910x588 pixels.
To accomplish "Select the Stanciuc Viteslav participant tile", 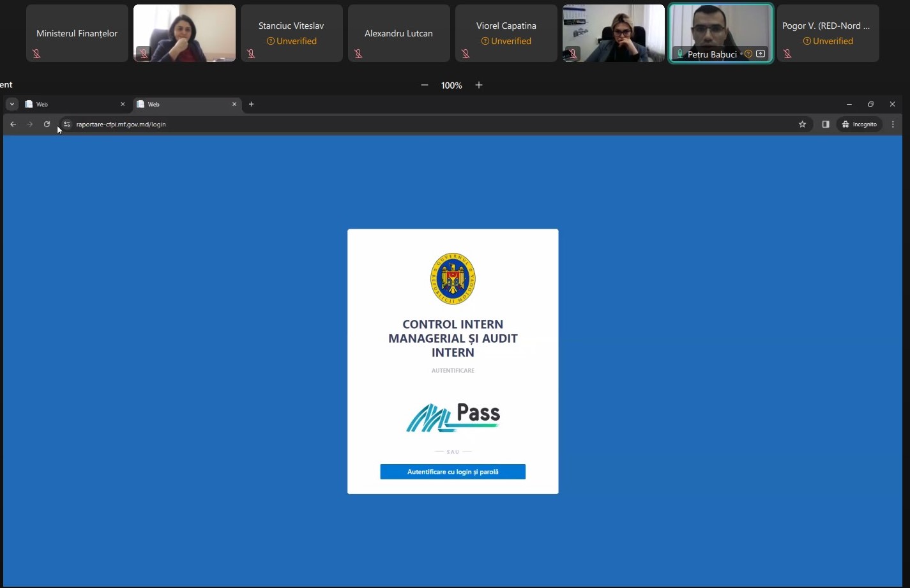I will coord(292,33).
